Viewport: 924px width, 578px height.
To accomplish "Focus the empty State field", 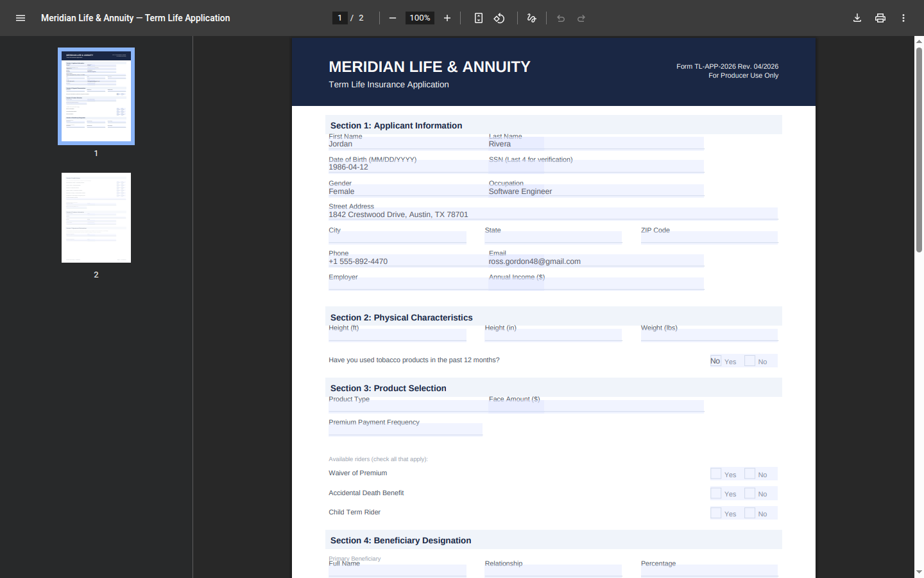I will click(553, 238).
